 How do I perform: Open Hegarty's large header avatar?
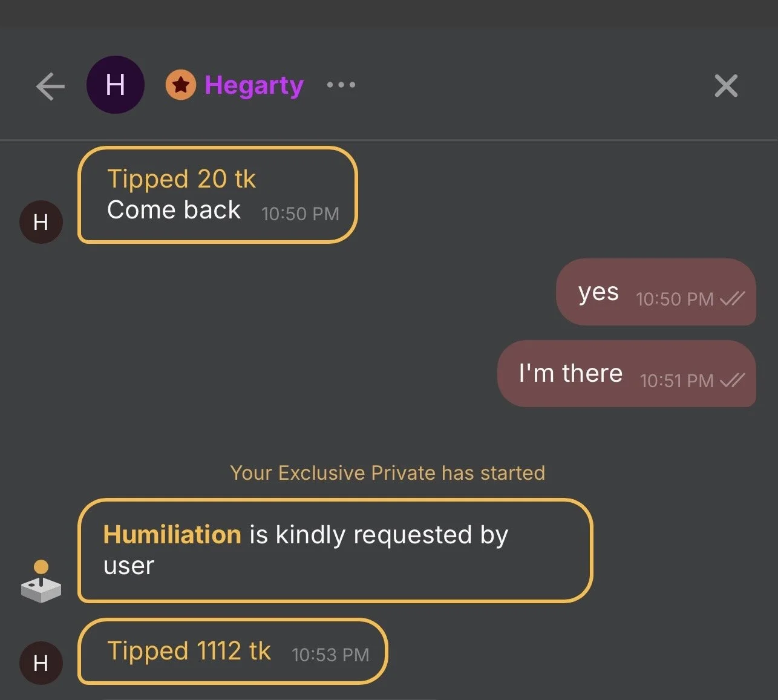coord(116,85)
